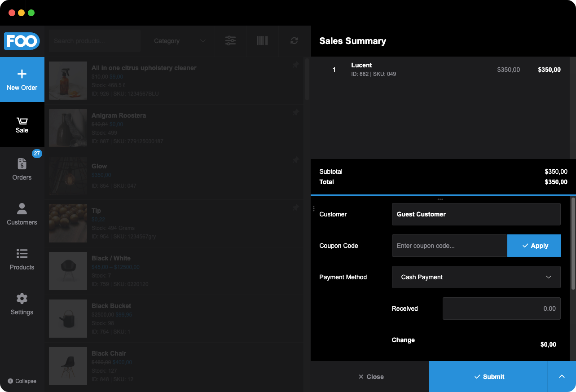Expand options with chevron beside Submit

561,377
